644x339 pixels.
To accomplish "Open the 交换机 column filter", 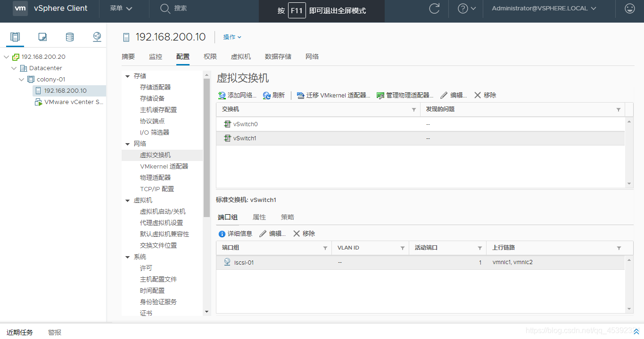I will 414,110.
